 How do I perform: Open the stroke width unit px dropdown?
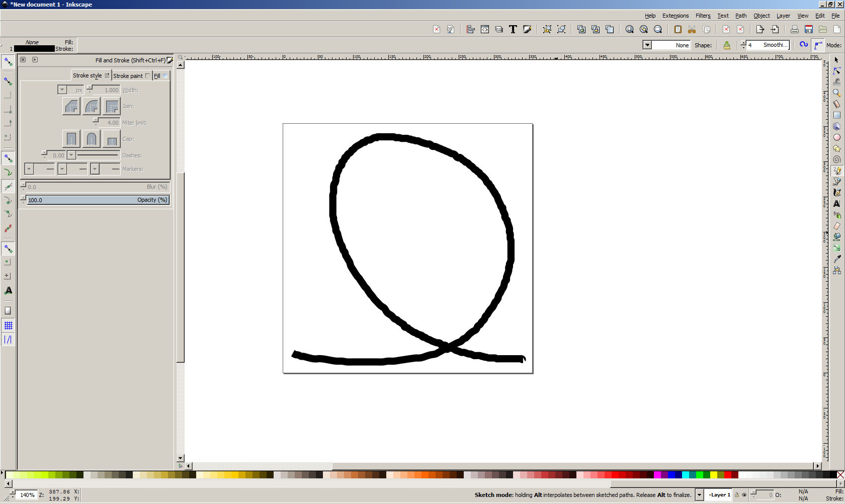tap(62, 90)
